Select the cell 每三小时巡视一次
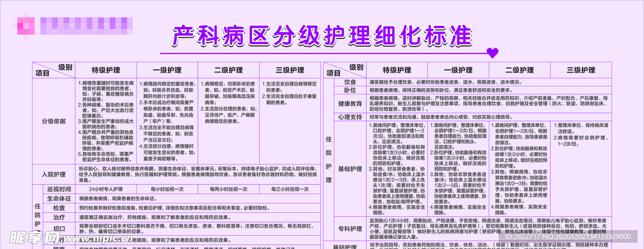The width and height of the screenshot is (644, 249). pyautogui.click(x=289, y=189)
